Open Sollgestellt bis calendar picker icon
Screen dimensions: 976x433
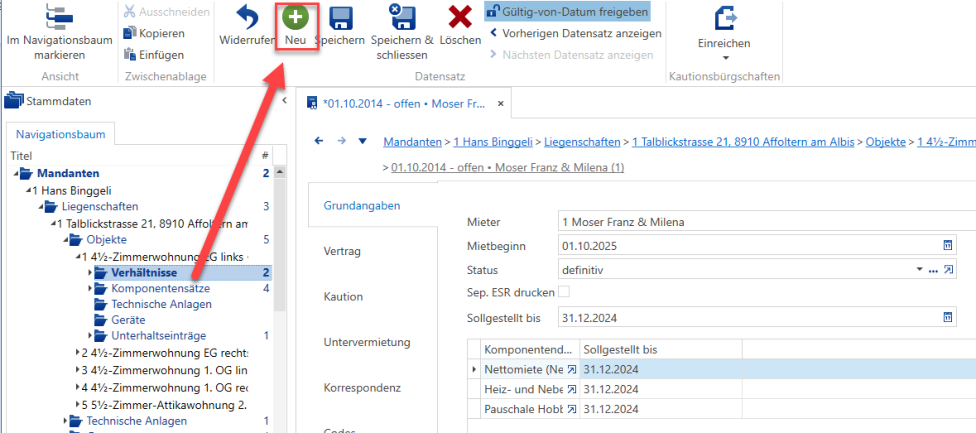(x=948, y=318)
